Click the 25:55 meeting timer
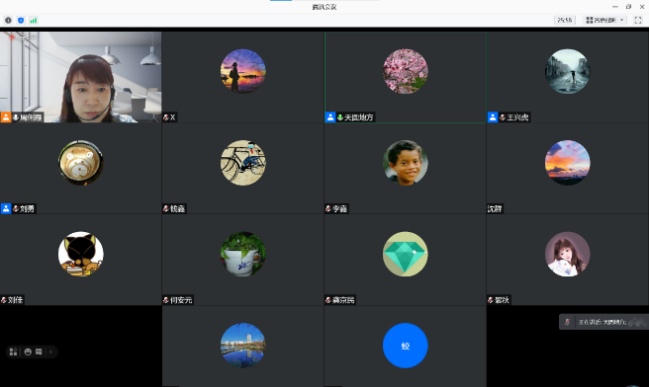Screen dimensions: 649x387 pyautogui.click(x=565, y=20)
